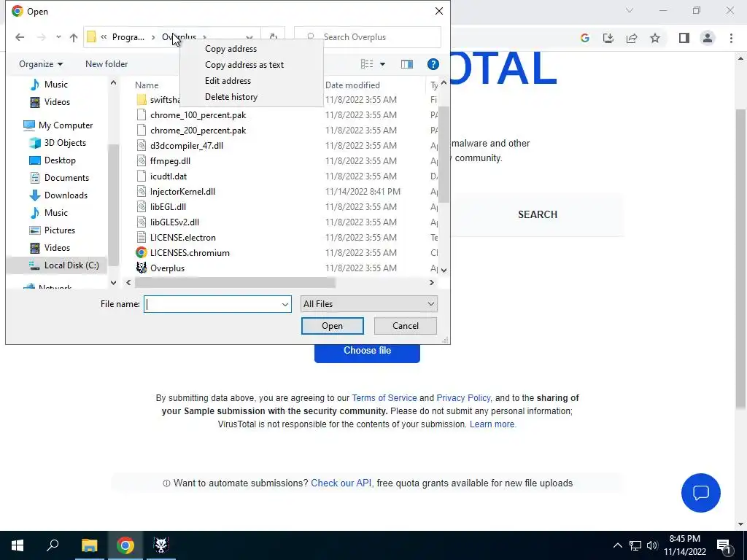Click Change your view icon

point(367,64)
